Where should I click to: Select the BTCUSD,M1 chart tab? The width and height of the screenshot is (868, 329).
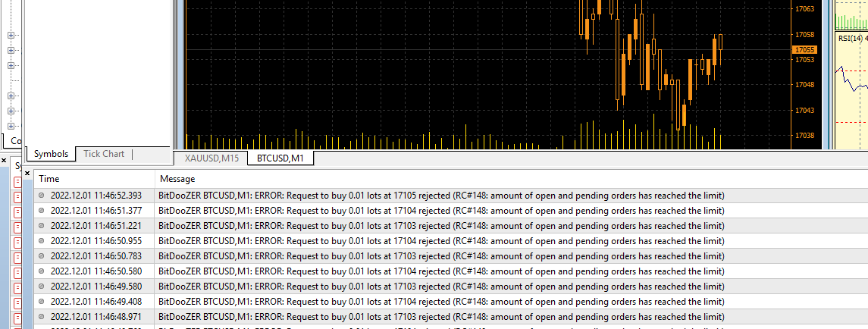pos(280,158)
